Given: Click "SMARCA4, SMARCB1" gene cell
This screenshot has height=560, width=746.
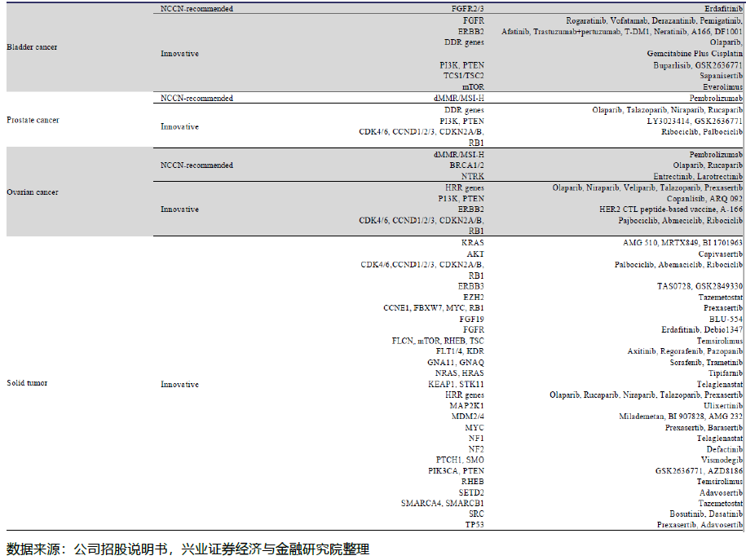Looking at the screenshot, I should pos(443,504).
